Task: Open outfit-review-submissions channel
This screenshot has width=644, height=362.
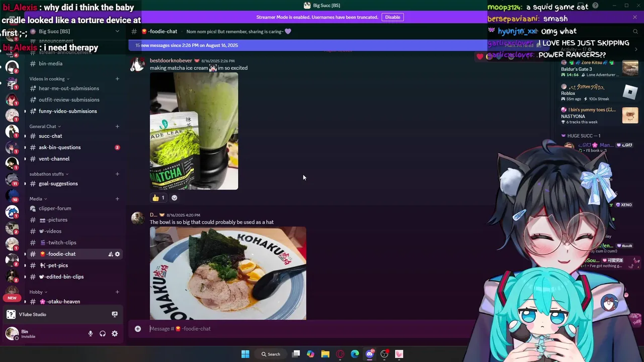Action: (x=74, y=100)
